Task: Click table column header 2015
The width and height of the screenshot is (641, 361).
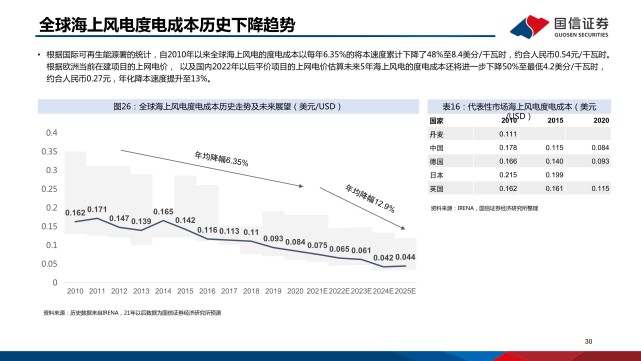Action: coord(555,121)
